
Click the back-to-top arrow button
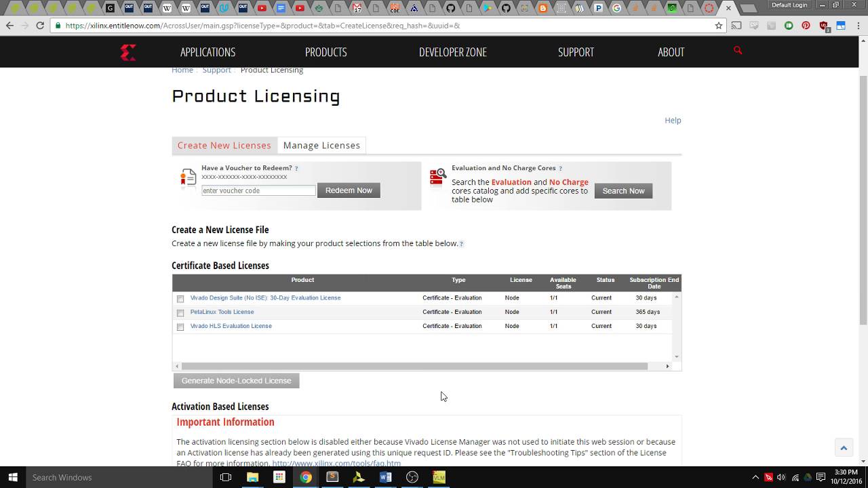pyautogui.click(x=844, y=448)
